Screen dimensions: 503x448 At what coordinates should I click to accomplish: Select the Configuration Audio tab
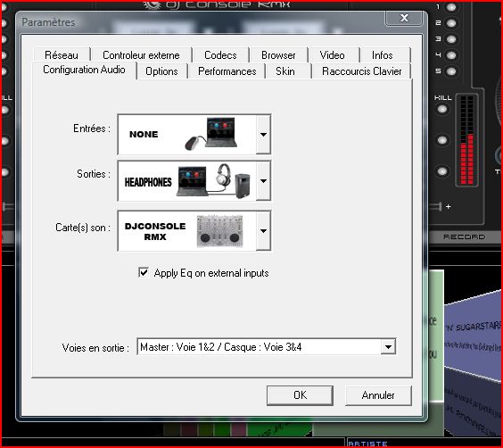coord(84,70)
